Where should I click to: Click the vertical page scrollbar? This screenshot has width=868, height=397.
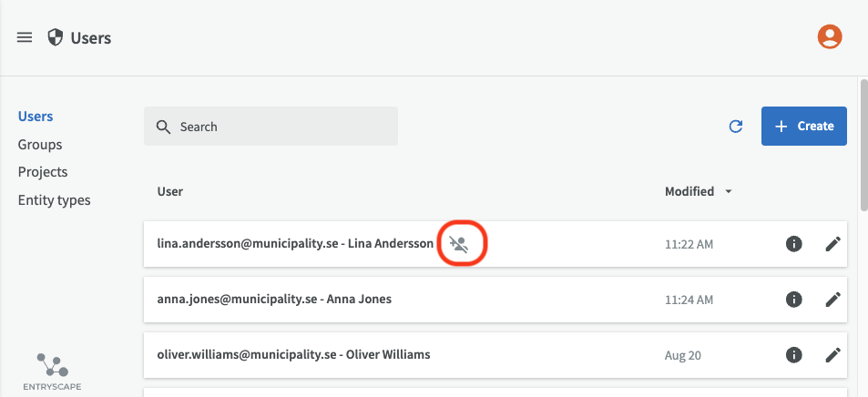coord(863,146)
